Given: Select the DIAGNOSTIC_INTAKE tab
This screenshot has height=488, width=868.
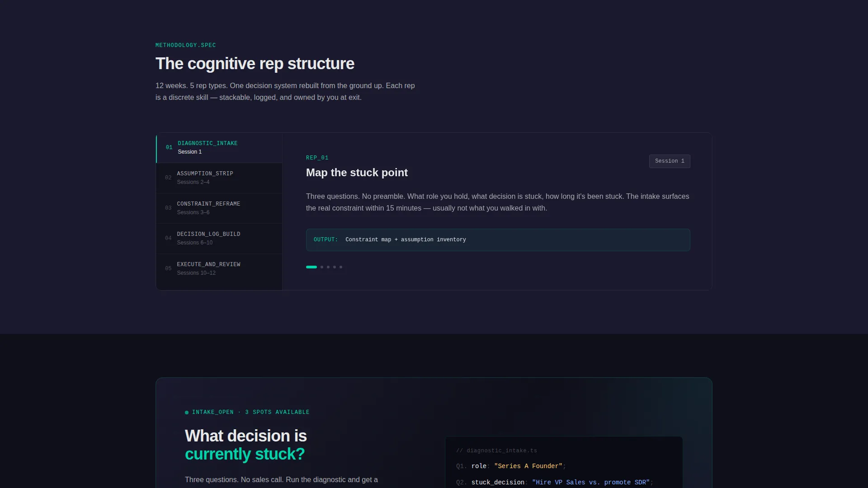Looking at the screenshot, I should coord(219,148).
